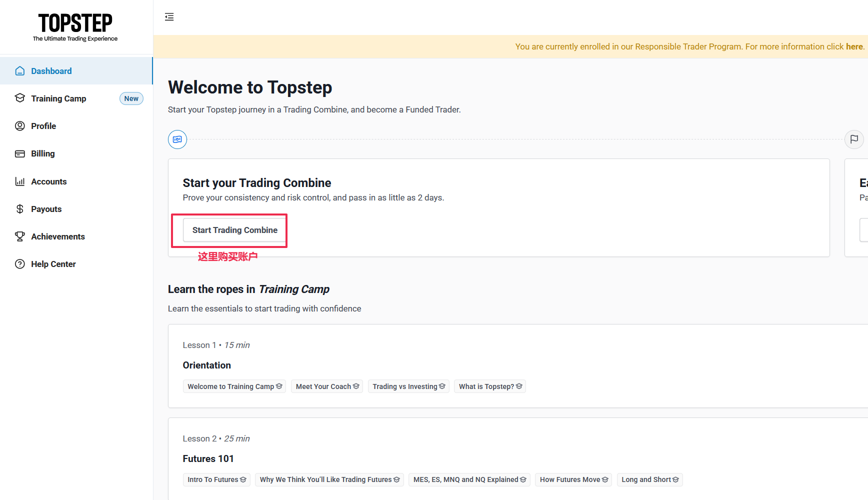Screen dimensions: 868x500
Task: Click the Start Trading Combine button
Action: pos(234,230)
